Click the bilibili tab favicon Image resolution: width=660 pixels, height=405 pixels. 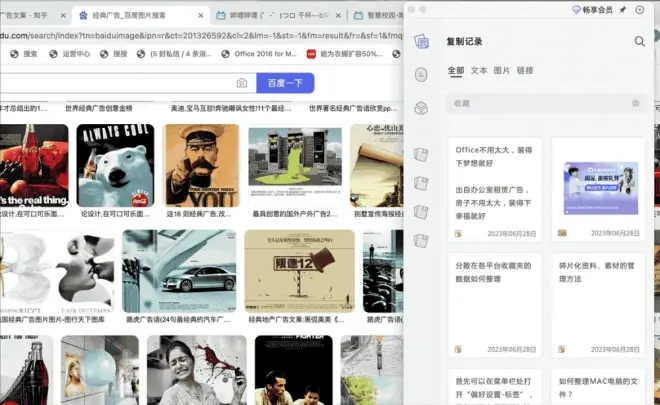(221, 16)
